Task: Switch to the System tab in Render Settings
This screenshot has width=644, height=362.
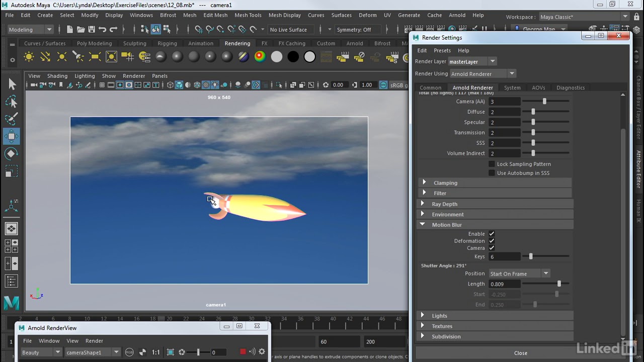Action: [512, 87]
